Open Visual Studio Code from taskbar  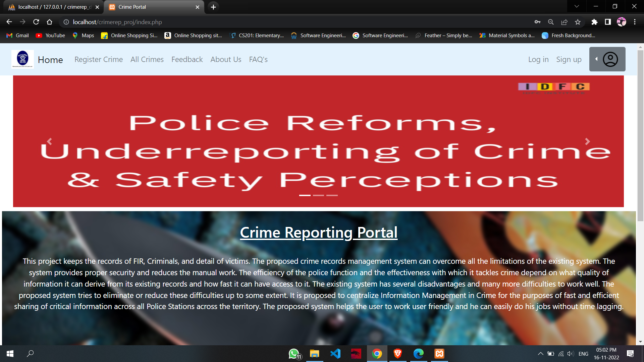click(x=335, y=354)
